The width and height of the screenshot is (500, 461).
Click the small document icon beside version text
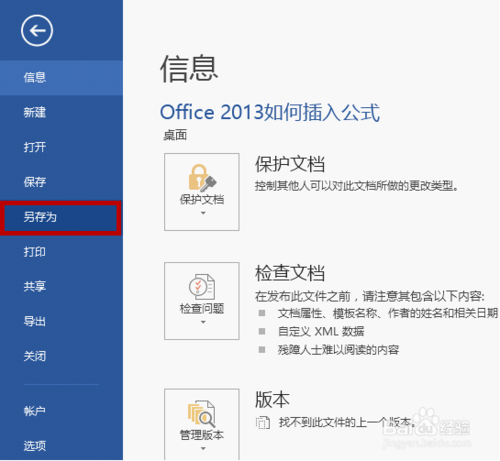263,423
